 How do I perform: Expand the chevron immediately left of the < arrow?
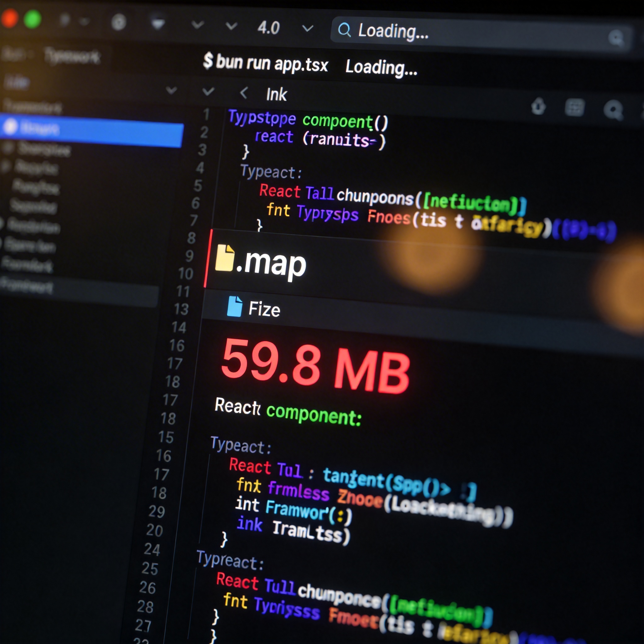208,91
